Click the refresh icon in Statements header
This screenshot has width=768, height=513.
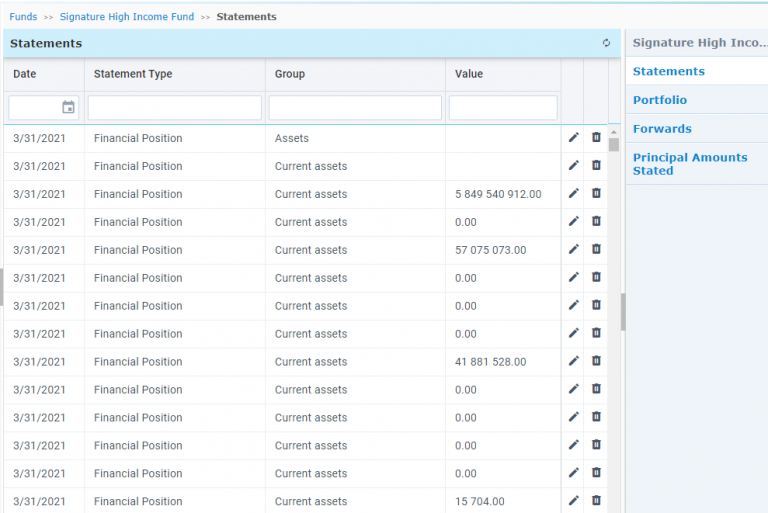point(606,43)
